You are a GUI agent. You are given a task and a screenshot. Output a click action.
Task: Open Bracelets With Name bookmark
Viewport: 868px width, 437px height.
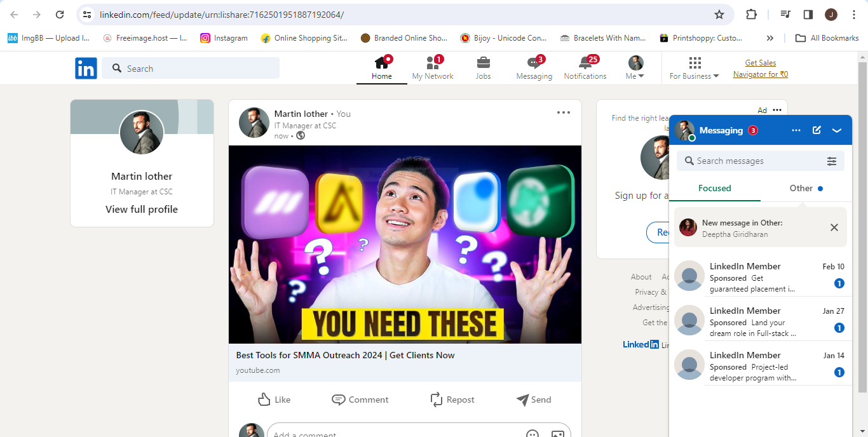tap(603, 38)
